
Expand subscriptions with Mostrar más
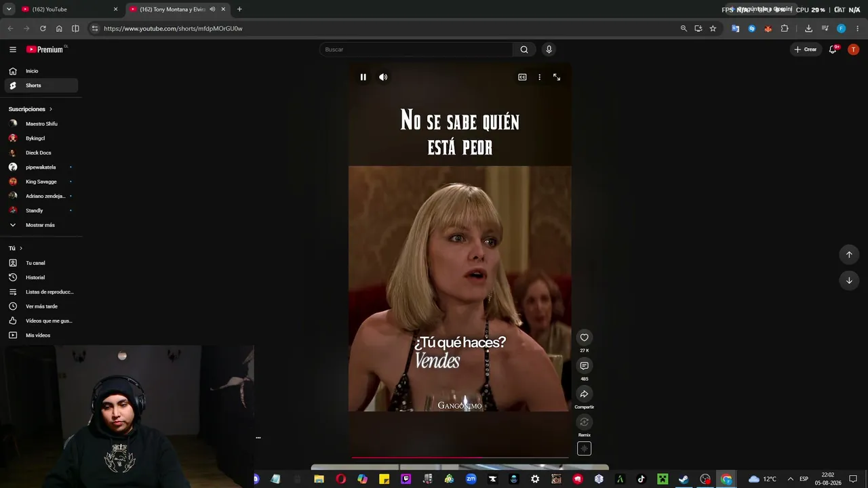(41, 225)
